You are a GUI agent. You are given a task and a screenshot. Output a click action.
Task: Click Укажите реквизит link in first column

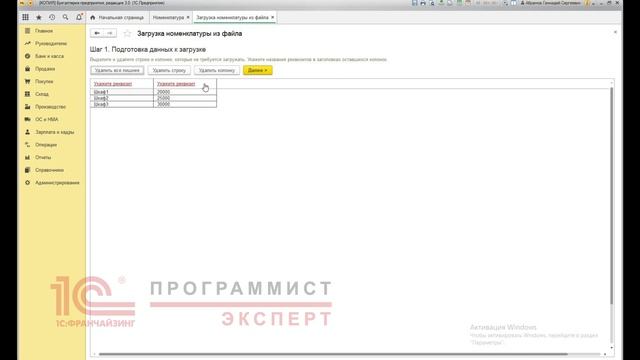[113, 84]
